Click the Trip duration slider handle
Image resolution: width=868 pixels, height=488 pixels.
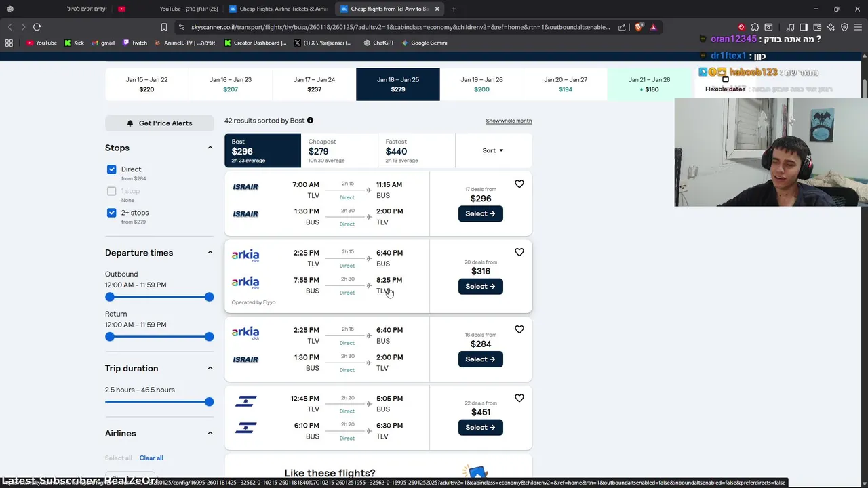point(209,402)
